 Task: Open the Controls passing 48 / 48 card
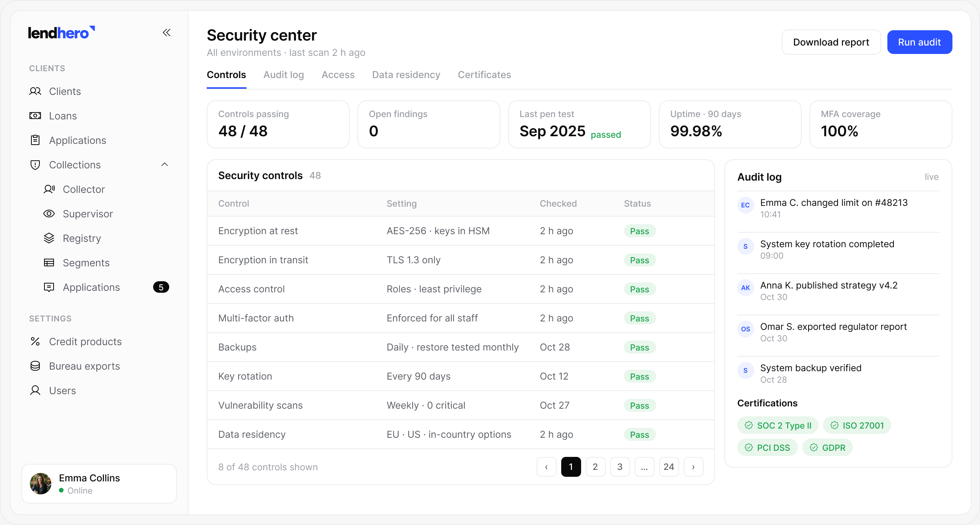click(x=278, y=124)
